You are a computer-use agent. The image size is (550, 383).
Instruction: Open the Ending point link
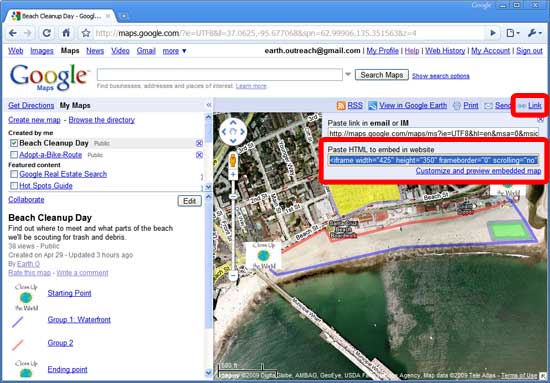[67, 369]
